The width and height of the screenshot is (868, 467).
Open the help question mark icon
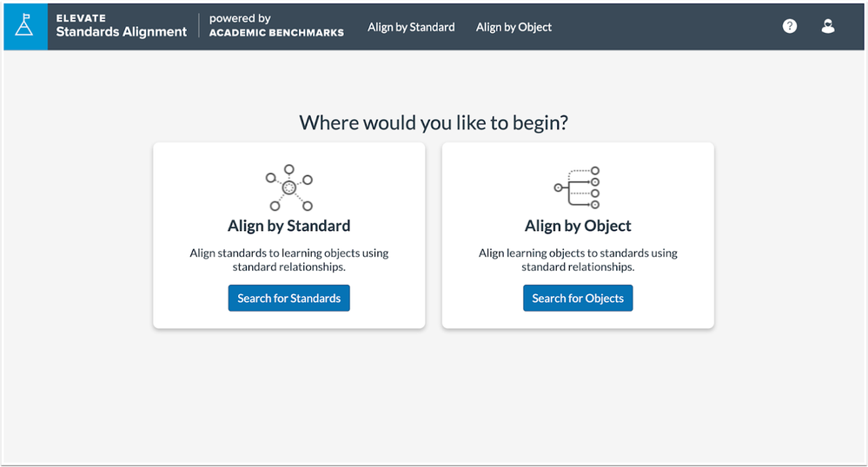[x=790, y=26]
